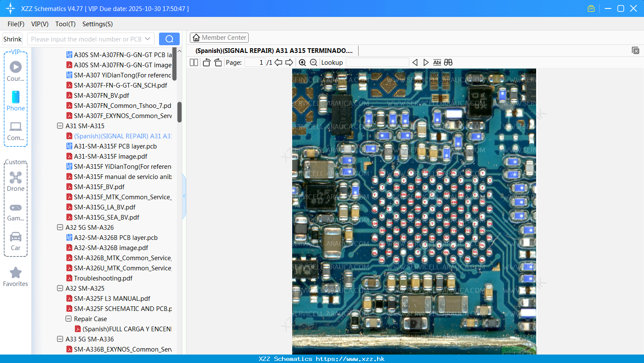Collapse the A33 5G SM-A336 tree node
Image resolution: width=644 pixels, height=363 pixels.
click(60, 339)
